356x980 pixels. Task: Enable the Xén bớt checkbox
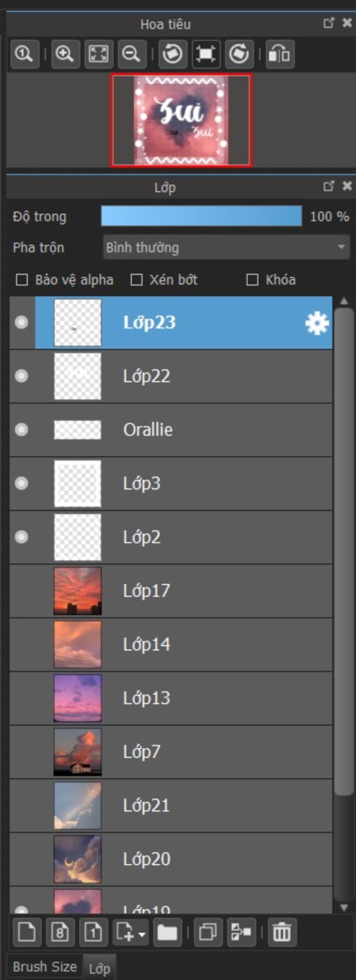tap(136, 280)
